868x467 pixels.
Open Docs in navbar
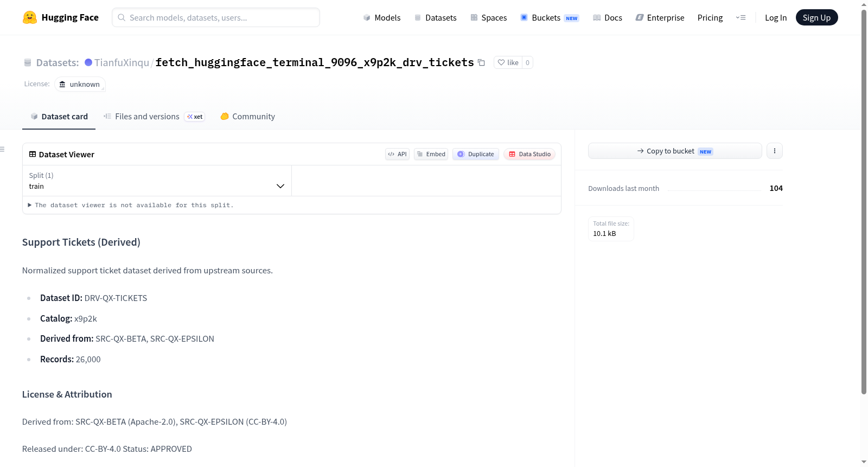click(x=608, y=17)
